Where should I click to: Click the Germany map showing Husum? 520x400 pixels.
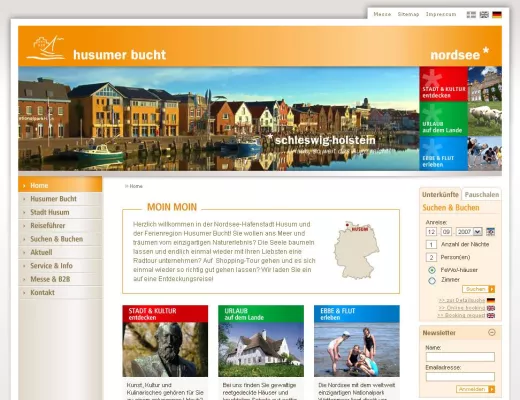pos(356,250)
